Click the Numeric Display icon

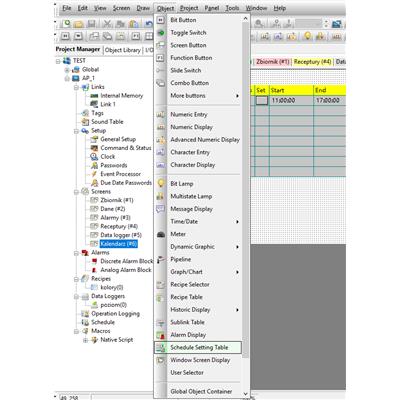pyautogui.click(x=161, y=127)
